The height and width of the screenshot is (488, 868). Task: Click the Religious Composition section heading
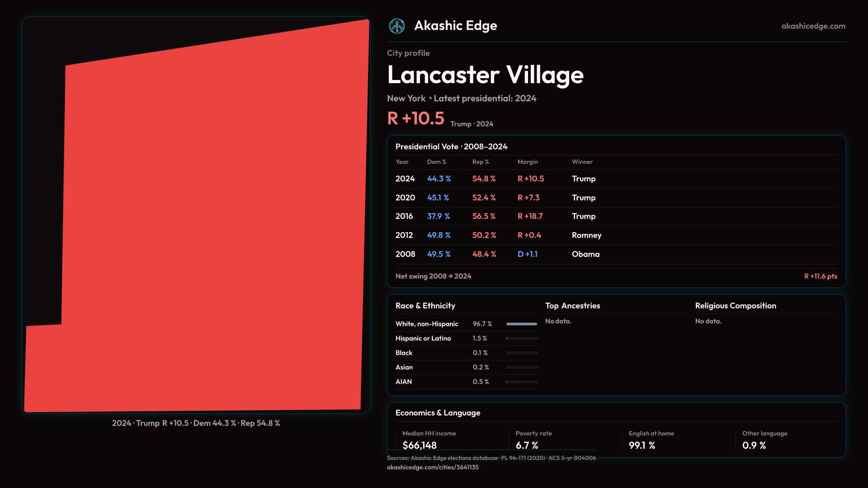[x=735, y=306]
